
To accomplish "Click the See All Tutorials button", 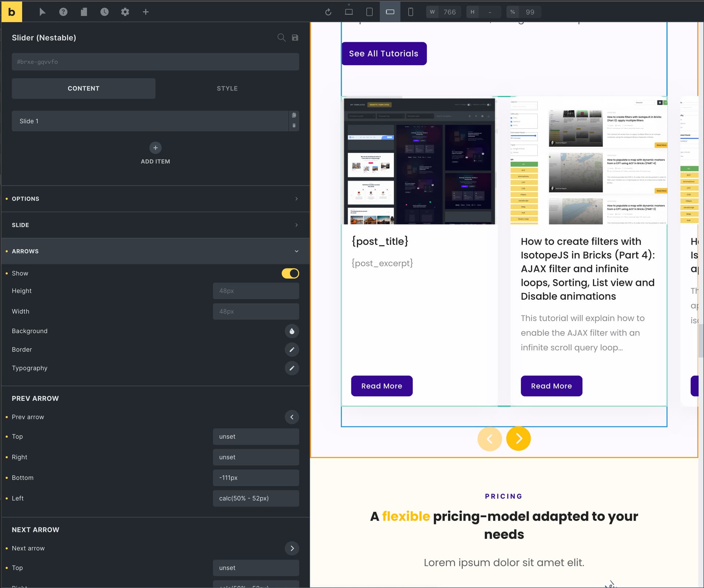I will pos(384,54).
